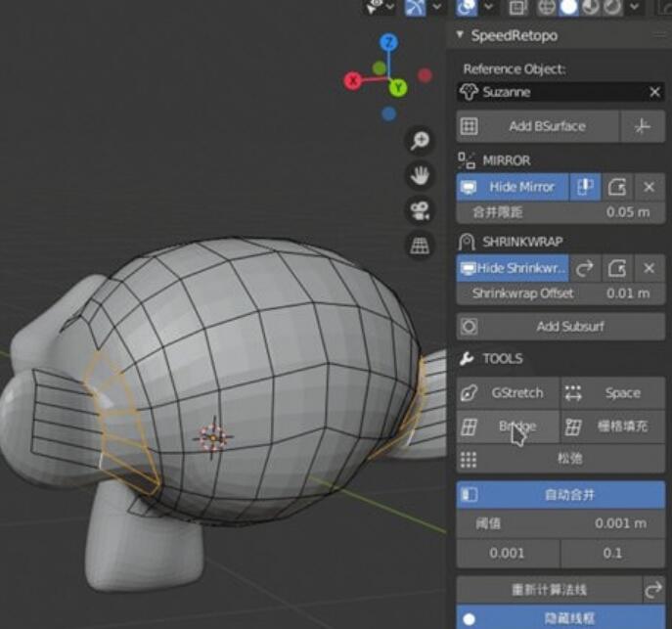Toggle the 自动合并 auto merge option
This screenshot has width=672, height=629.
click(x=560, y=495)
